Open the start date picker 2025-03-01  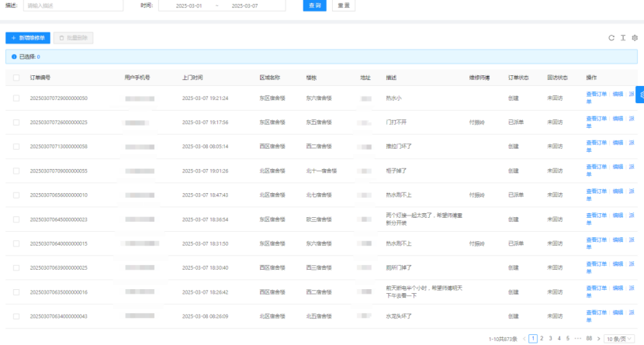pyautogui.click(x=189, y=5)
